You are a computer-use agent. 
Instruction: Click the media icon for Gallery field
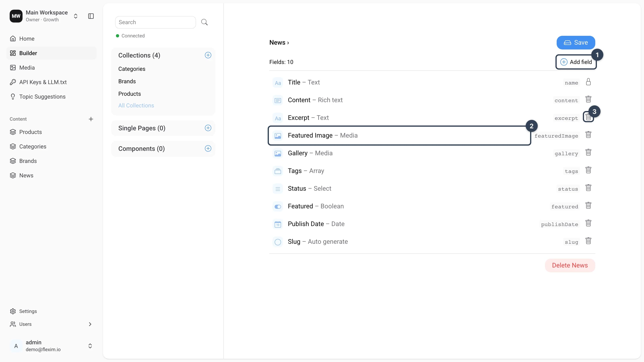click(278, 153)
